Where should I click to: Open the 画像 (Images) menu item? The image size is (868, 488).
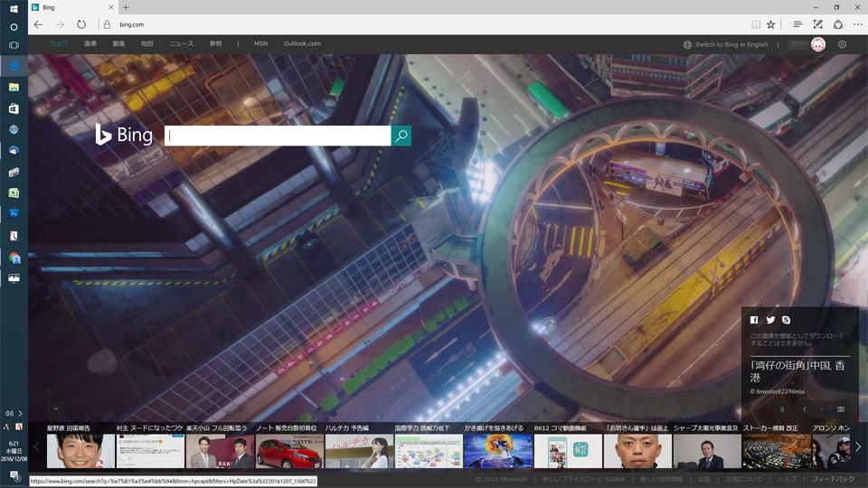coord(90,43)
